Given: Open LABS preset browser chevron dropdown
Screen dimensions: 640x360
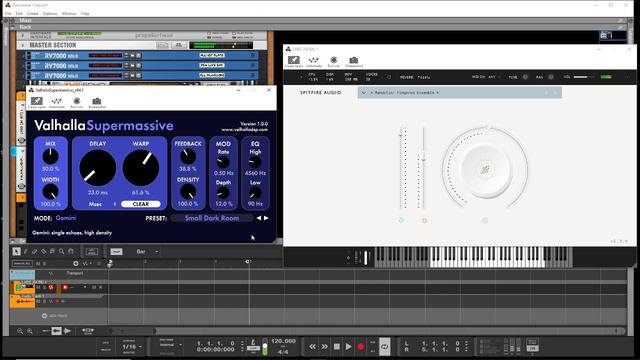Looking at the screenshot, I should 364,93.
